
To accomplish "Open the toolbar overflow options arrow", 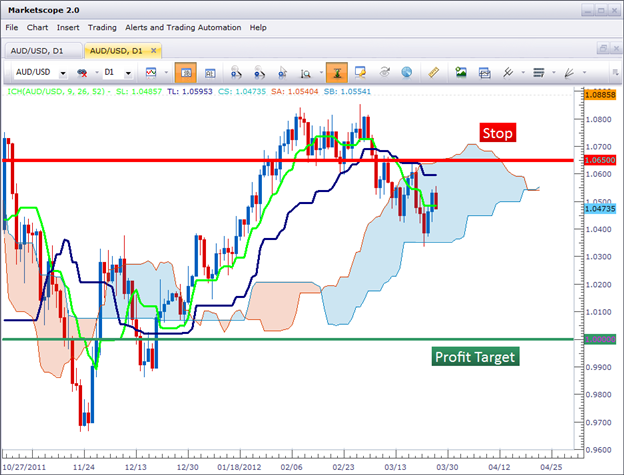I will point(615,72).
